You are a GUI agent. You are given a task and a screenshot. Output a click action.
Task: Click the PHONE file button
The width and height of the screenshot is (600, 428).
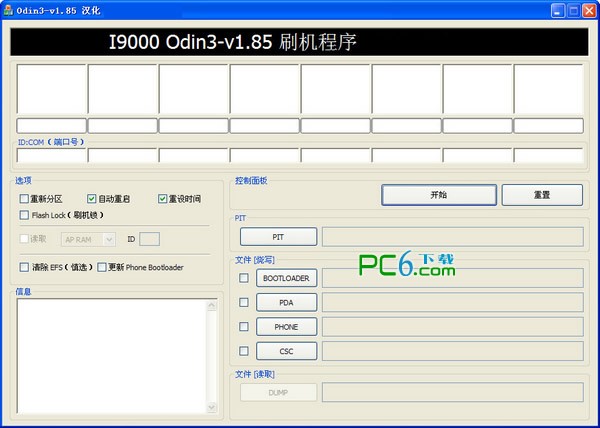pos(286,327)
